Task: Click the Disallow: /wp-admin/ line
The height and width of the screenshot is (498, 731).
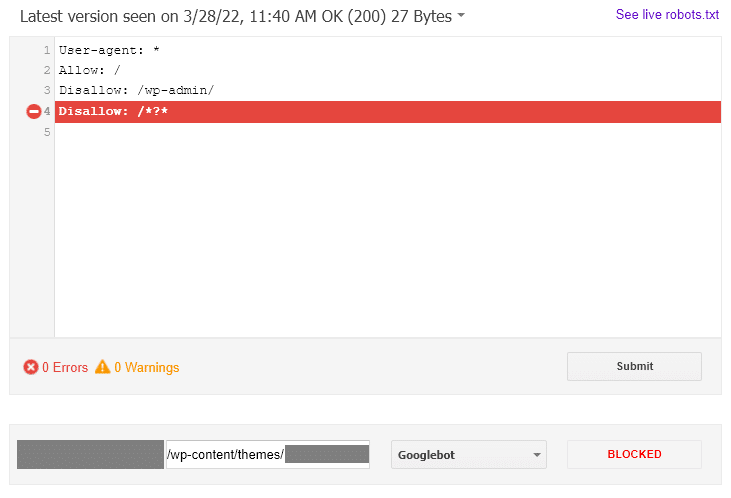Action: (x=136, y=90)
